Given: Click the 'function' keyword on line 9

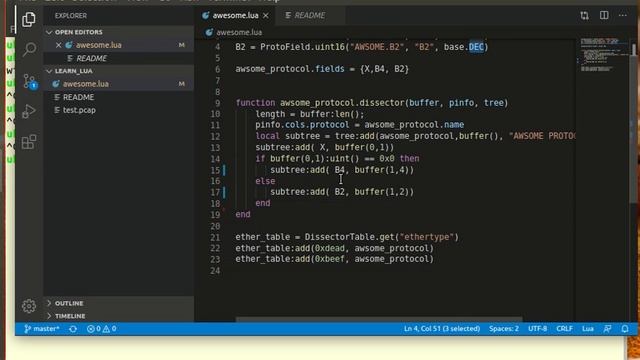Looking at the screenshot, I should point(255,103).
